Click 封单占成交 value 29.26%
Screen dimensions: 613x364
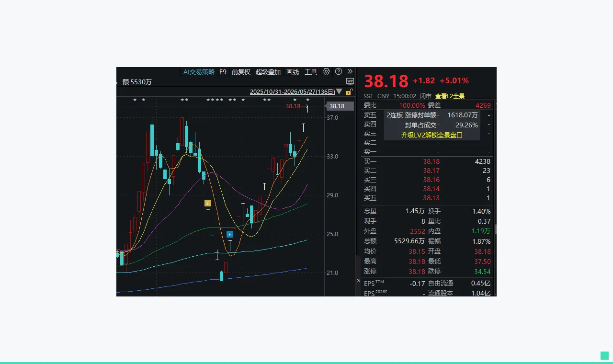tap(466, 125)
